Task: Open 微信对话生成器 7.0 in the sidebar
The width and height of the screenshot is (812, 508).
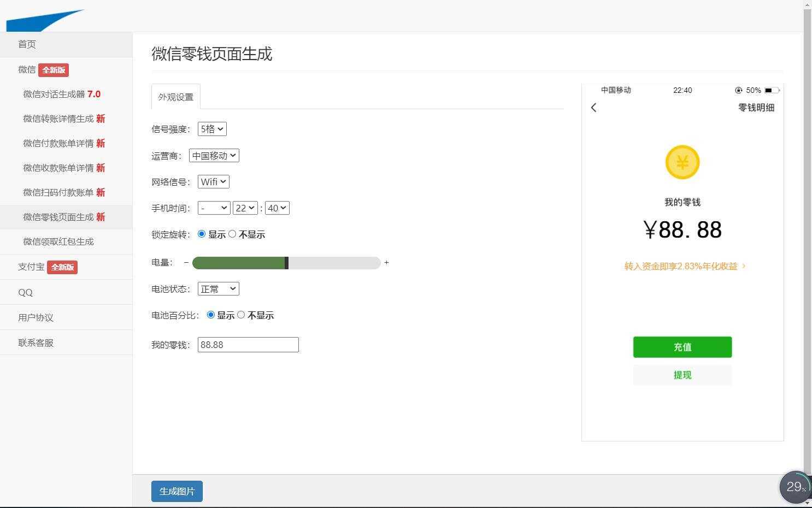Action: click(x=61, y=94)
